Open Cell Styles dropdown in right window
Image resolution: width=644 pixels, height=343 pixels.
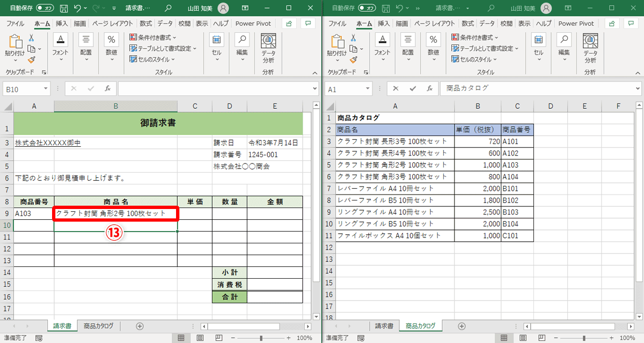click(475, 59)
